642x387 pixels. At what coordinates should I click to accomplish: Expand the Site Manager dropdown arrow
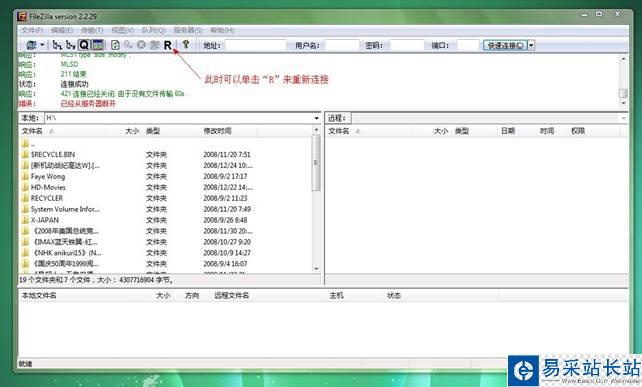coord(42,45)
